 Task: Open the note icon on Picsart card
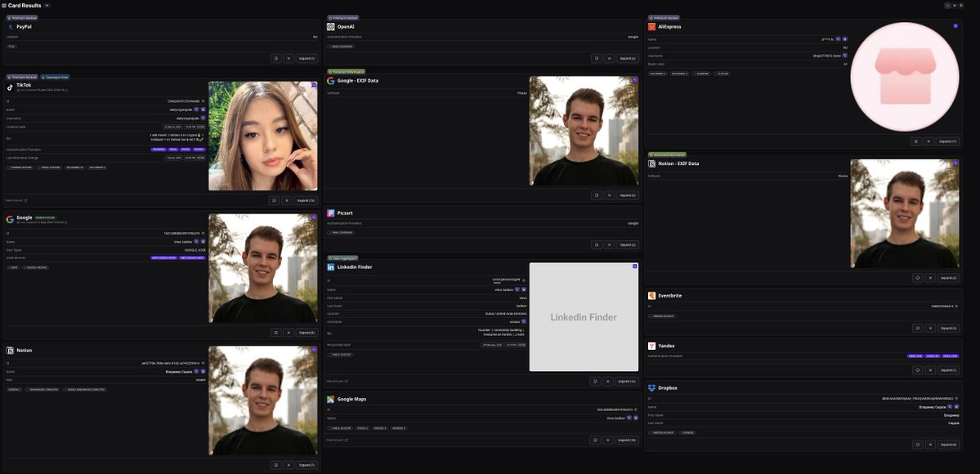click(x=597, y=244)
